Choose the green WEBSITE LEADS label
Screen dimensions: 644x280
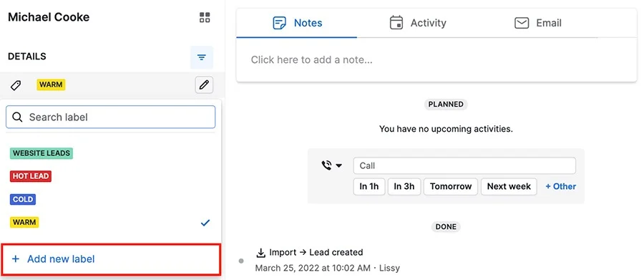pos(42,153)
